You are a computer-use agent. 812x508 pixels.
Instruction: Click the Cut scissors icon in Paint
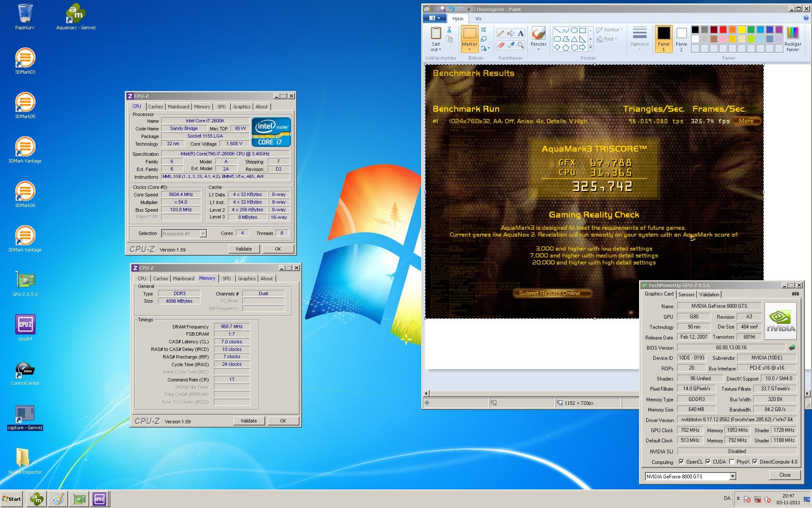click(x=449, y=30)
